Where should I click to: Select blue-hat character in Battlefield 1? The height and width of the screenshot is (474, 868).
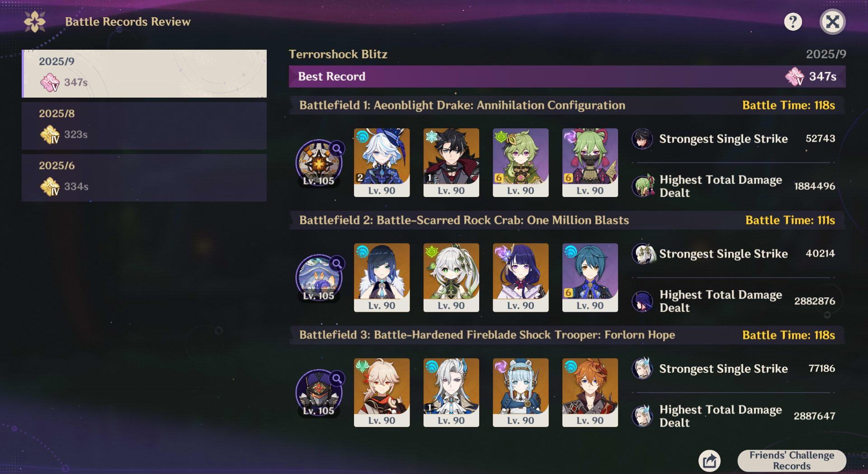coord(382,163)
